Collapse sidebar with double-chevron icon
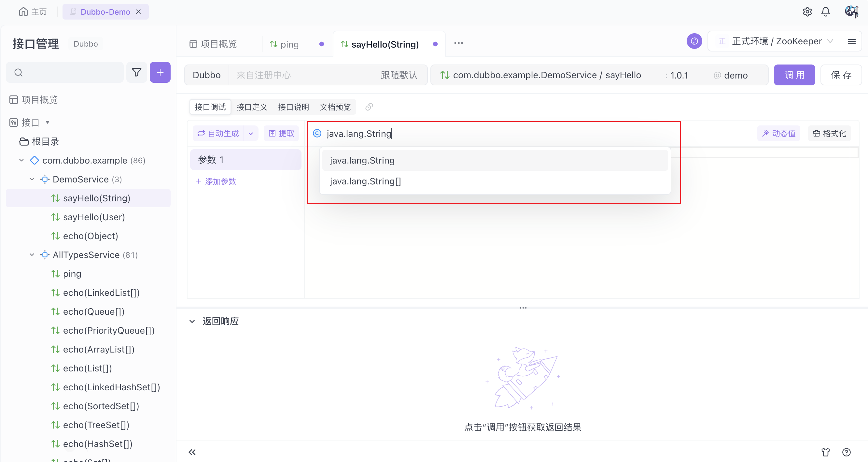 click(192, 452)
